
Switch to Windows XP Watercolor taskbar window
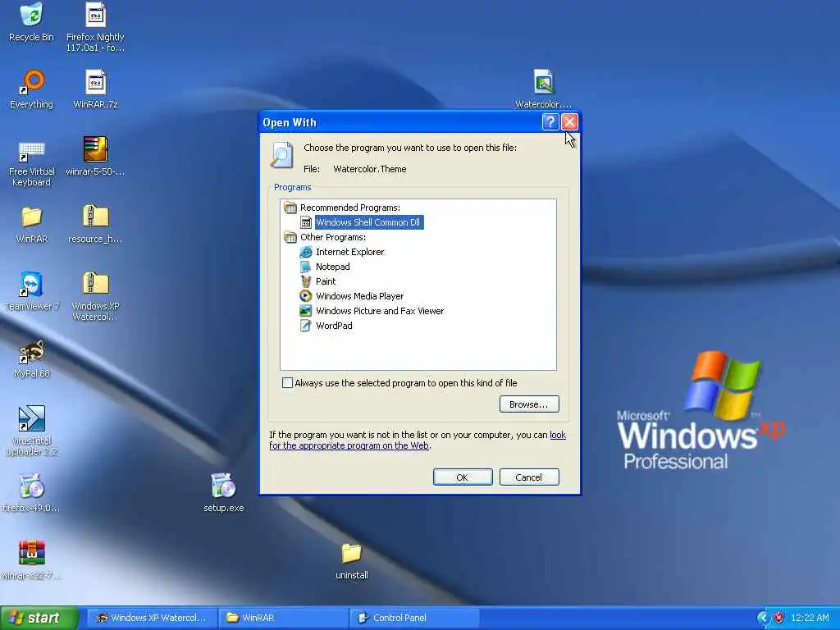(x=152, y=618)
